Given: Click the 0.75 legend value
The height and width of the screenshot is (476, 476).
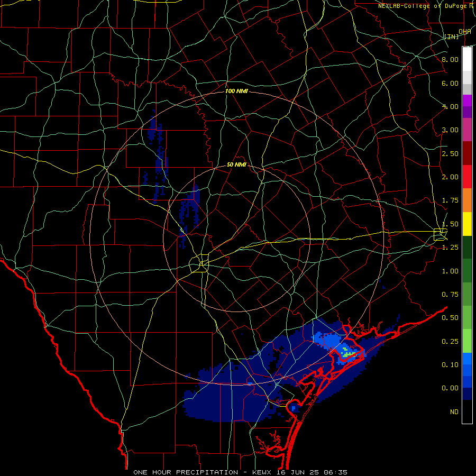Looking at the screenshot, I should point(450,295).
